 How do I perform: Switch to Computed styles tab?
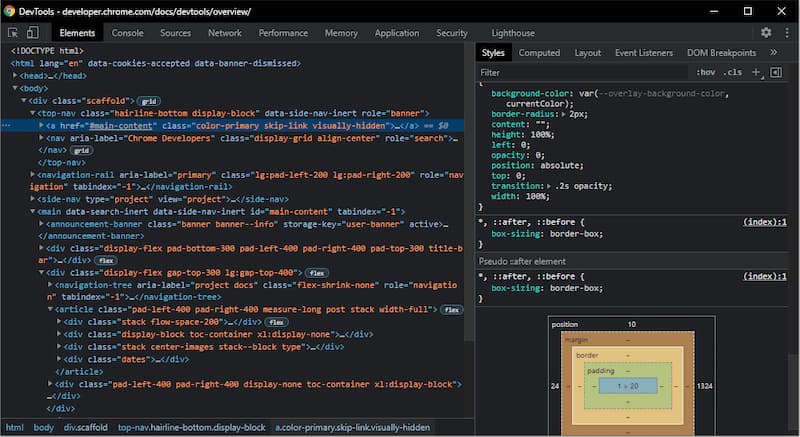pos(539,53)
